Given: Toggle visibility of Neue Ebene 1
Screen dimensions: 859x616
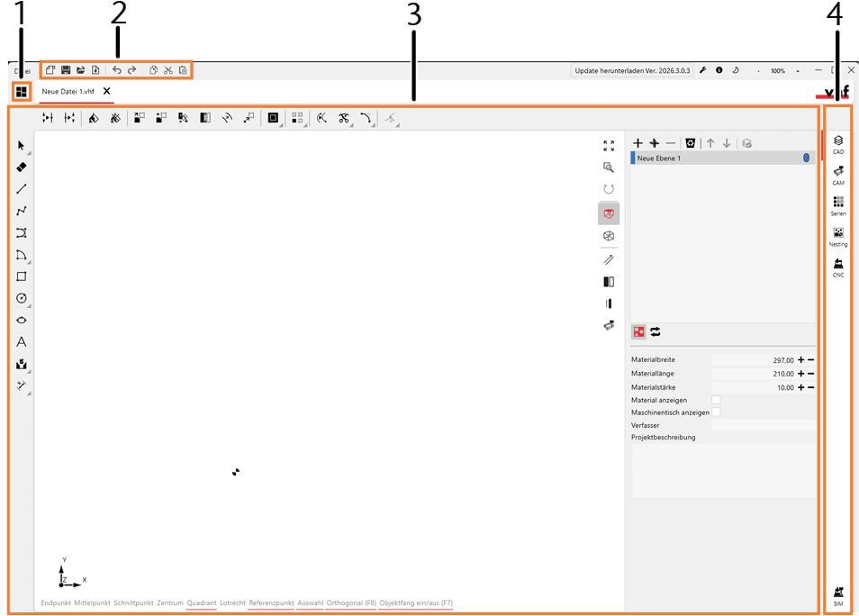Looking at the screenshot, I should click(807, 158).
